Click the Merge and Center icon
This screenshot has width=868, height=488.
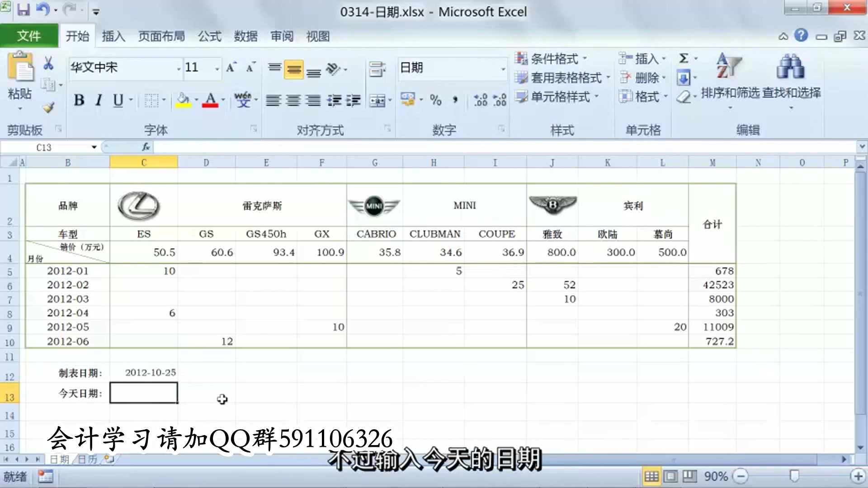[377, 100]
